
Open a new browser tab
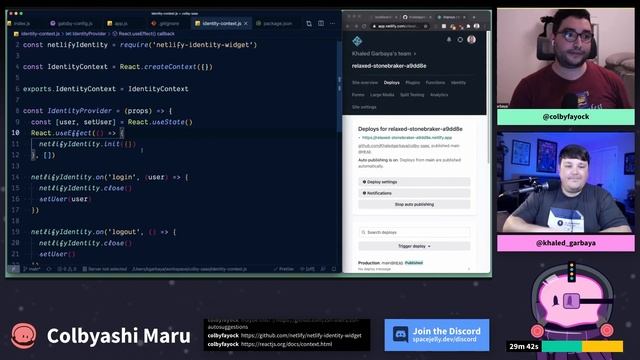point(474,17)
